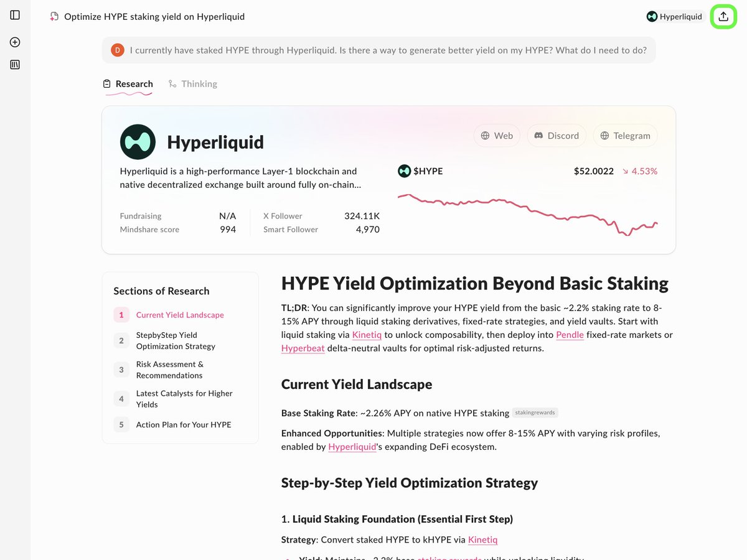Click the Hyperliquid chip in header
The height and width of the screenshot is (560, 747).
(674, 17)
